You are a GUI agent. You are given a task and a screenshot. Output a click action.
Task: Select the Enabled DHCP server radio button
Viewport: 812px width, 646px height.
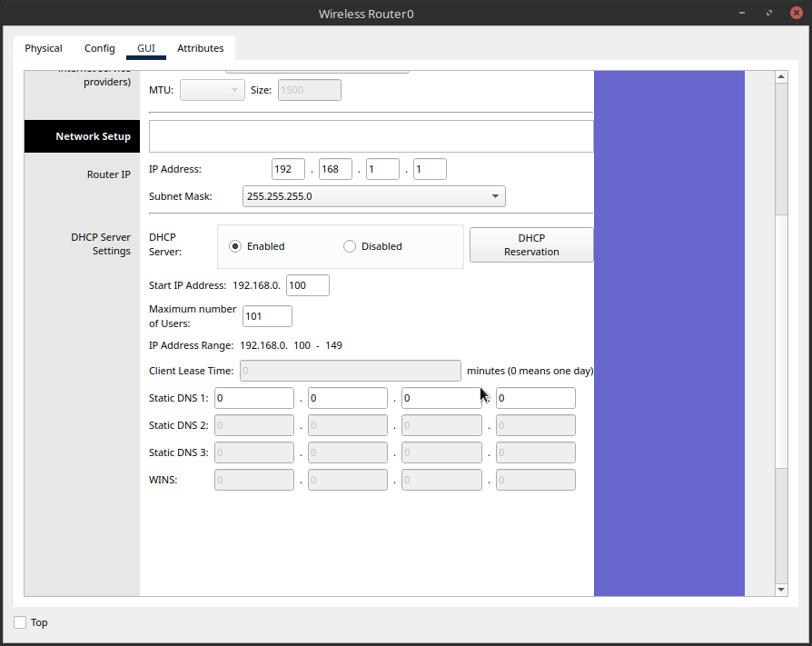click(235, 246)
